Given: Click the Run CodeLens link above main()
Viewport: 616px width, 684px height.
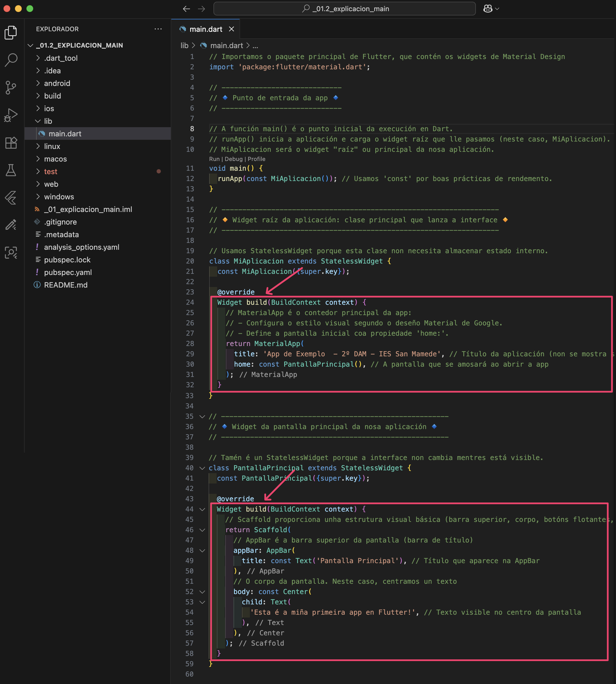Looking at the screenshot, I should [214, 159].
